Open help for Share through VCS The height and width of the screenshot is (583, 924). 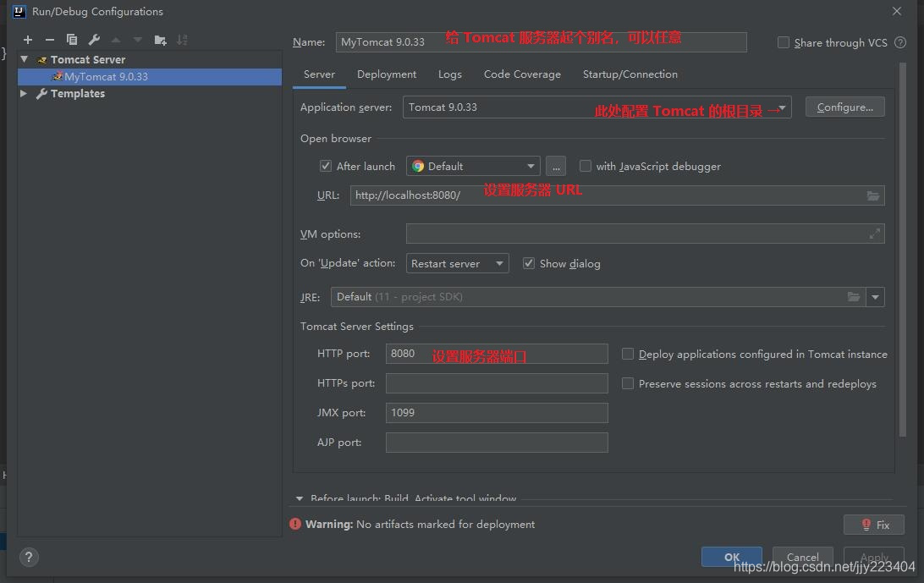[899, 42]
